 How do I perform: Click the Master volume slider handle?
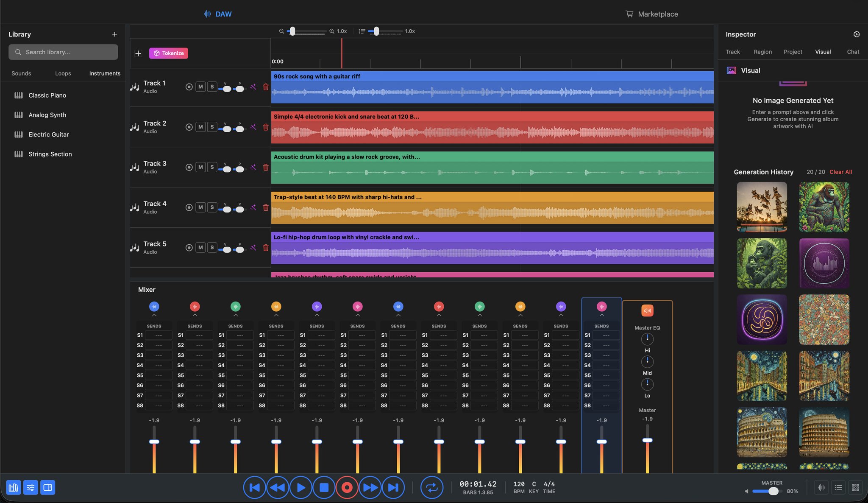pyautogui.click(x=773, y=491)
